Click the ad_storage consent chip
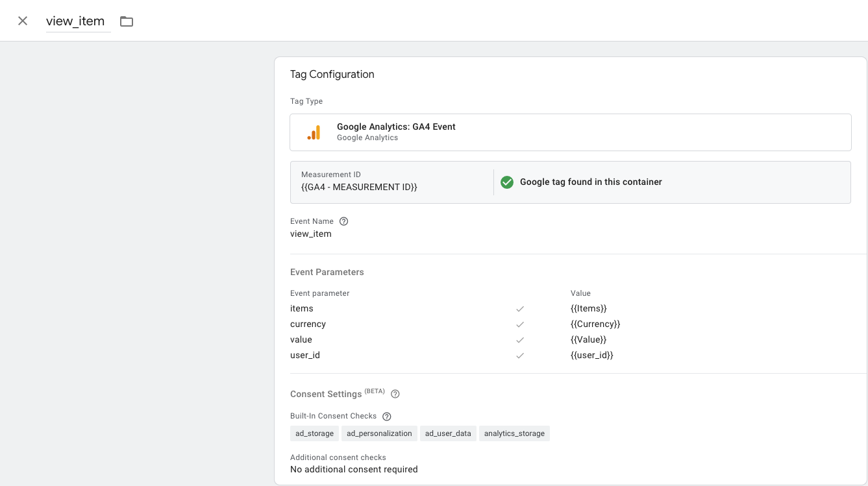Screen dimensions: 868x486 pos(314,433)
